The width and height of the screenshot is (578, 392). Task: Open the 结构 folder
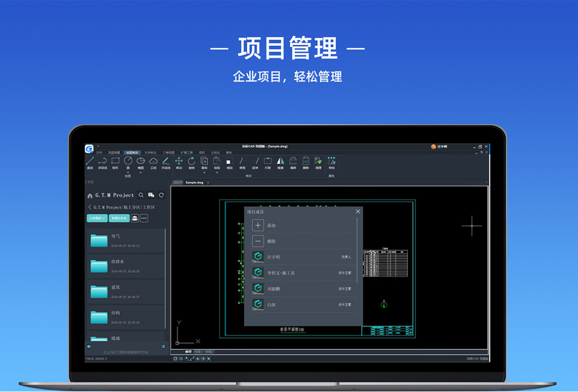tap(125, 318)
